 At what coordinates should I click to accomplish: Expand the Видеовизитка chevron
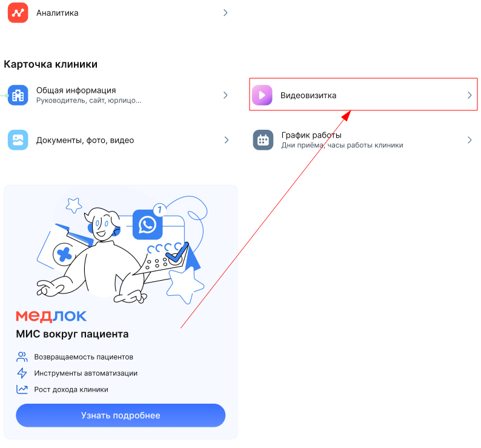coord(469,95)
